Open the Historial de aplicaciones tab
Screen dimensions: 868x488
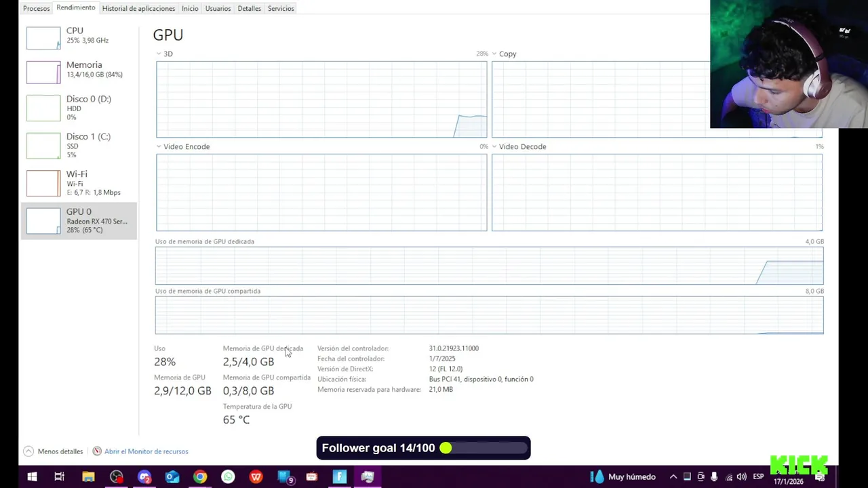138,9
